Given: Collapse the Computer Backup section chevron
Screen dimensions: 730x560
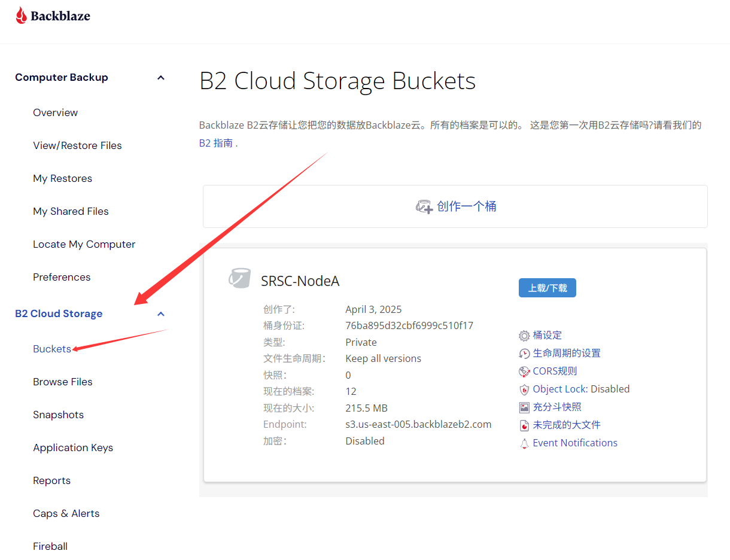Looking at the screenshot, I should tap(160, 78).
